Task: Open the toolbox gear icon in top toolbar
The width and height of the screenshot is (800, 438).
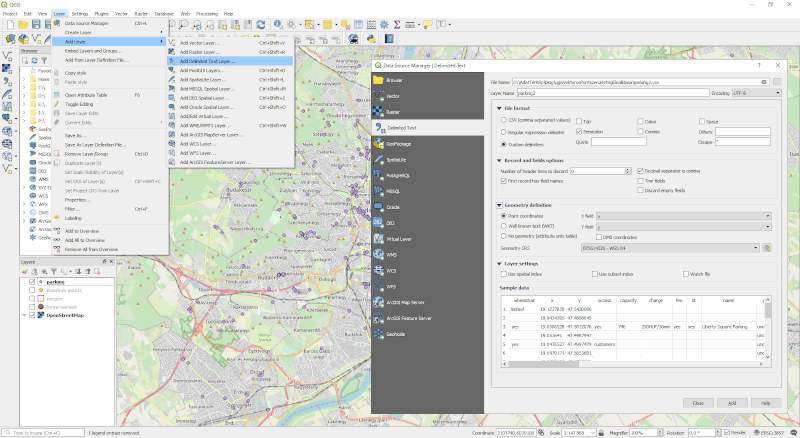Action: (384, 25)
